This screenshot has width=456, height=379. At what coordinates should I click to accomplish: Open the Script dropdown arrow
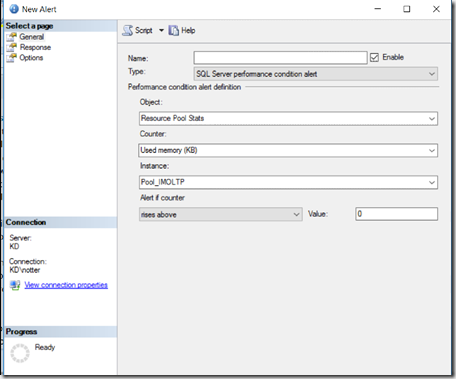(x=161, y=30)
